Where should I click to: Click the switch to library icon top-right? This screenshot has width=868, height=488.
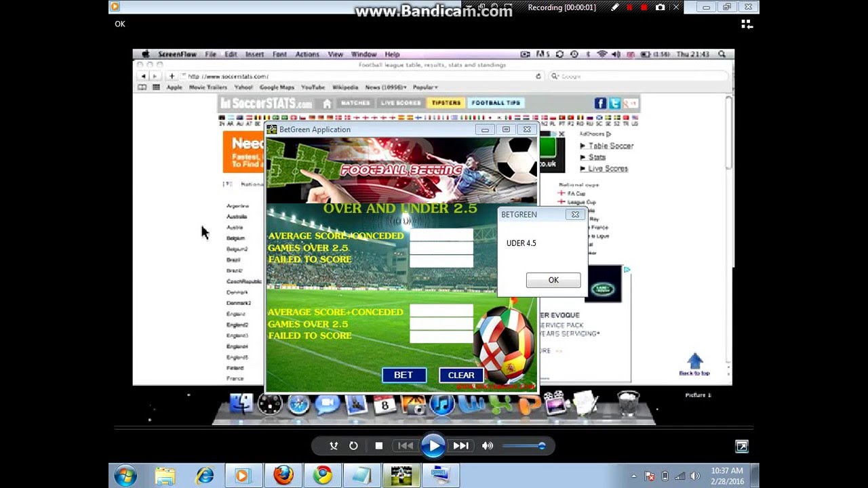[747, 24]
